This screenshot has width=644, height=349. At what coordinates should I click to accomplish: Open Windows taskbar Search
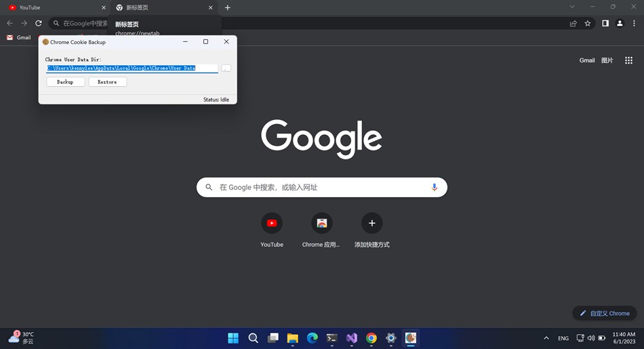click(253, 338)
